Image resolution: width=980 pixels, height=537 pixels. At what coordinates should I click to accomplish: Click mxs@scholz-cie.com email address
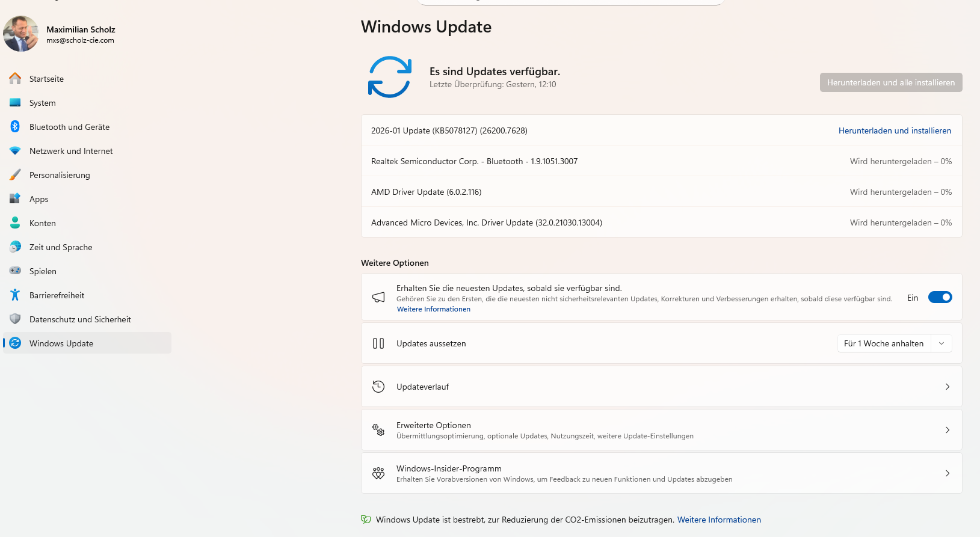[80, 40]
